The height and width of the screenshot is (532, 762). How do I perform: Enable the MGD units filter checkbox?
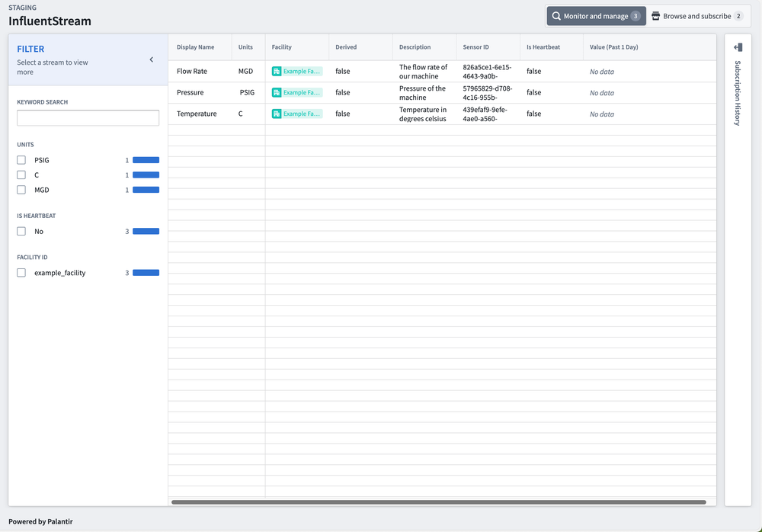tap(21, 190)
